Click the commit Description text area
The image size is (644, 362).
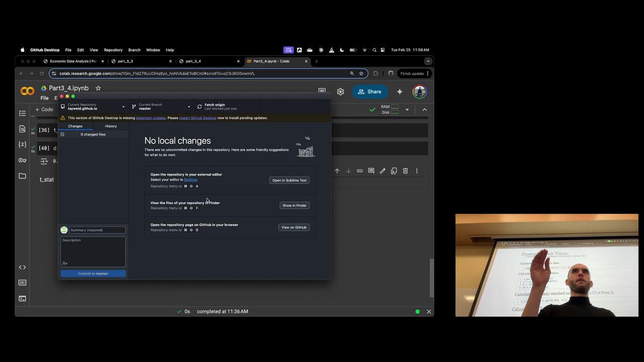click(93, 251)
